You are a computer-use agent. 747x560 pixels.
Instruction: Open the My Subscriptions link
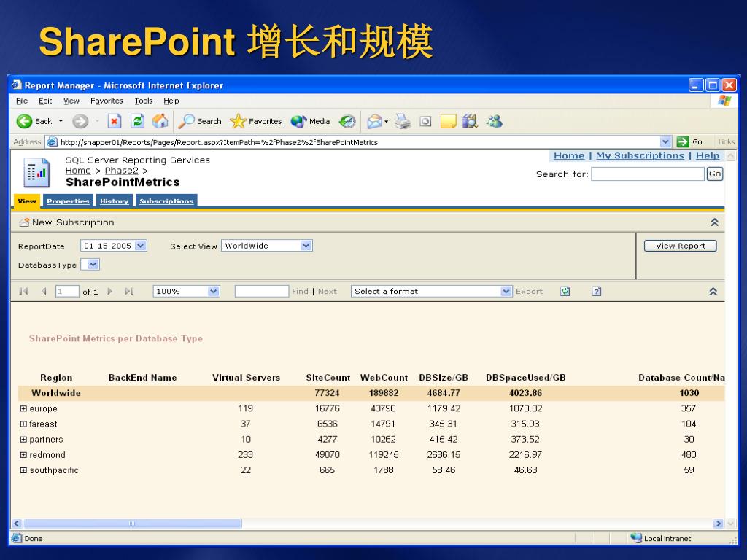640,156
